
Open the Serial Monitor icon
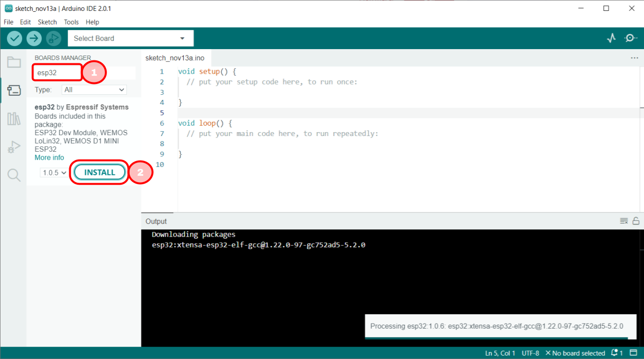coord(631,38)
